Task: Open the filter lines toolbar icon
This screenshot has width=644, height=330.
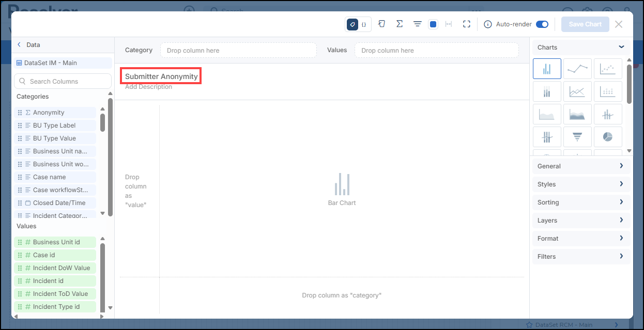Action: point(417,24)
